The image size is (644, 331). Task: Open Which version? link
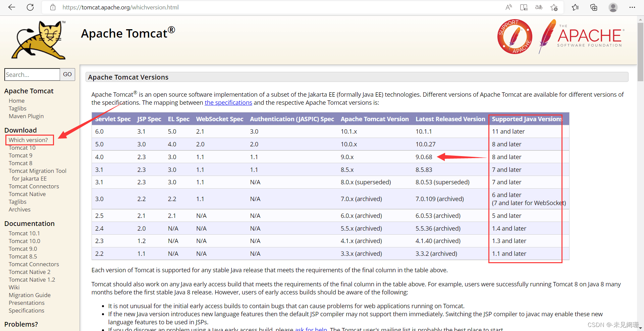click(x=28, y=140)
